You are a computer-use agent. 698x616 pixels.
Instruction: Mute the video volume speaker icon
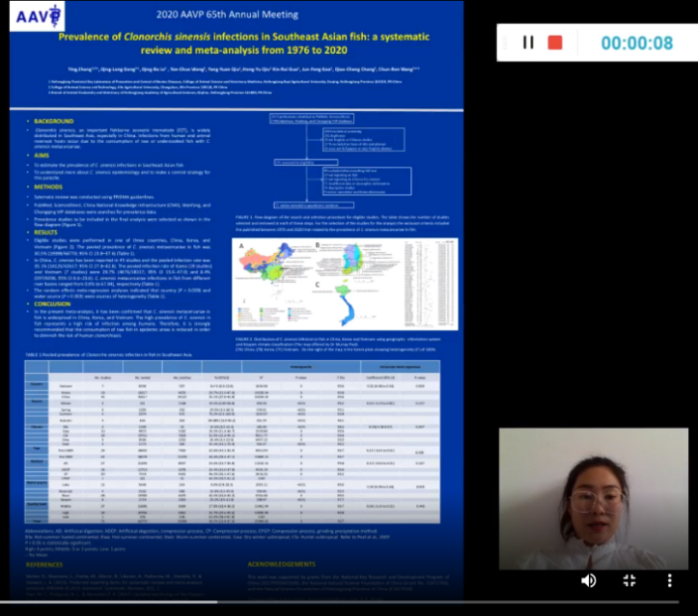pos(588,580)
